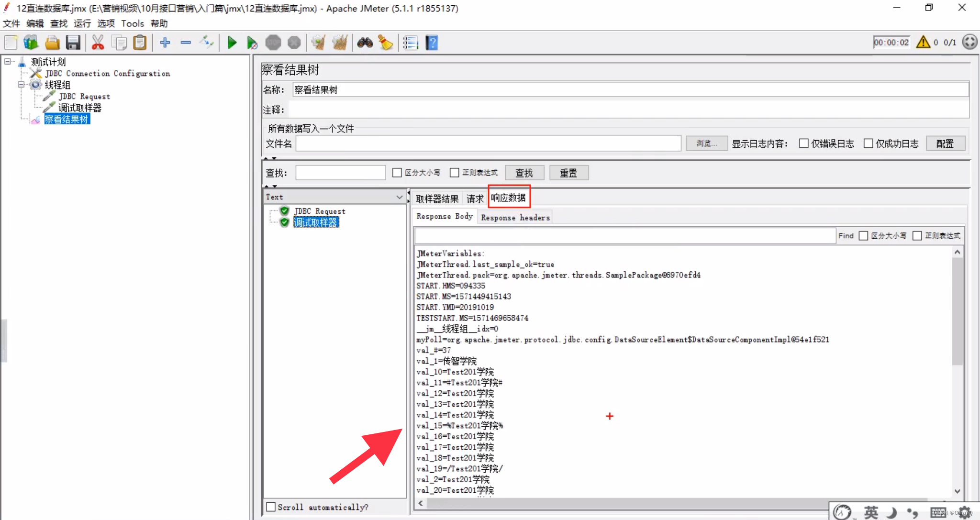Click the response Find text field
Screen dimensions: 980x520
coord(625,236)
